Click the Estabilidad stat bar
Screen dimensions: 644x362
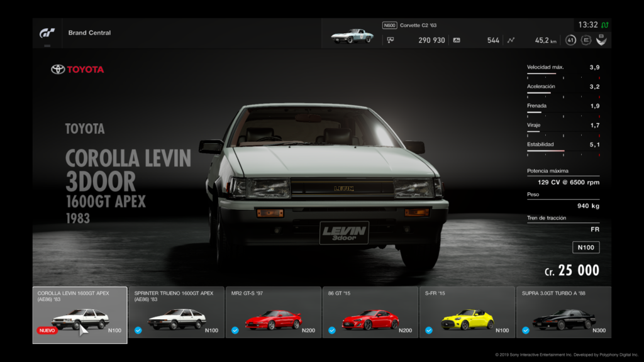pos(563,151)
